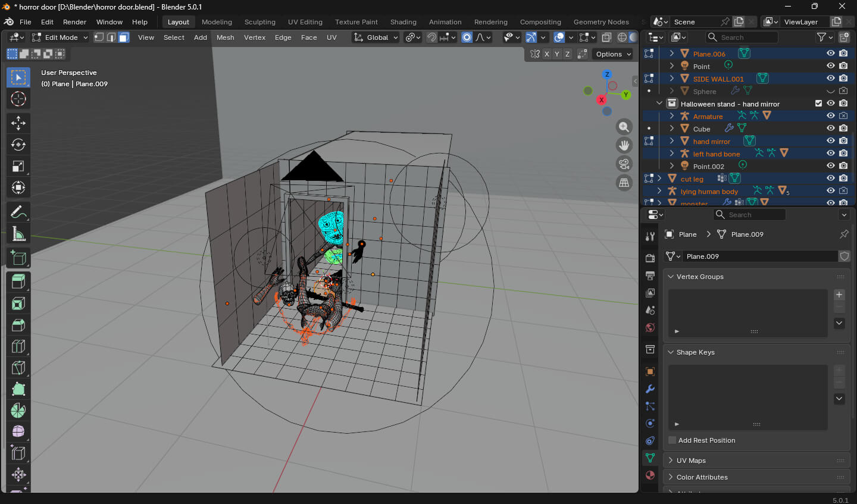
Task: Switch to the Sculpting workspace tab
Action: point(260,22)
